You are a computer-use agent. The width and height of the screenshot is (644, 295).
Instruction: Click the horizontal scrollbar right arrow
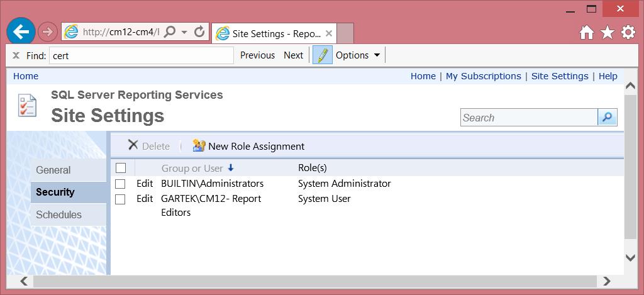[x=607, y=281]
